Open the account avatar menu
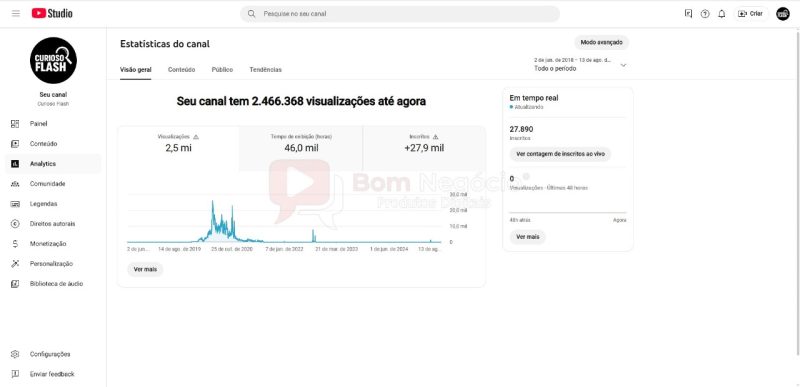Viewport: 800px width, 387px height. coord(783,14)
